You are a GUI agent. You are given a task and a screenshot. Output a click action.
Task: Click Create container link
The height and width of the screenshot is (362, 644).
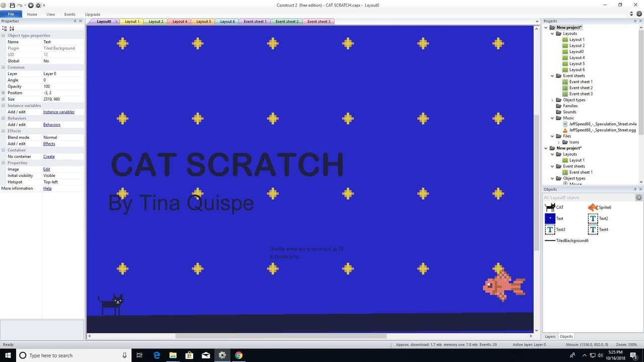49,156
